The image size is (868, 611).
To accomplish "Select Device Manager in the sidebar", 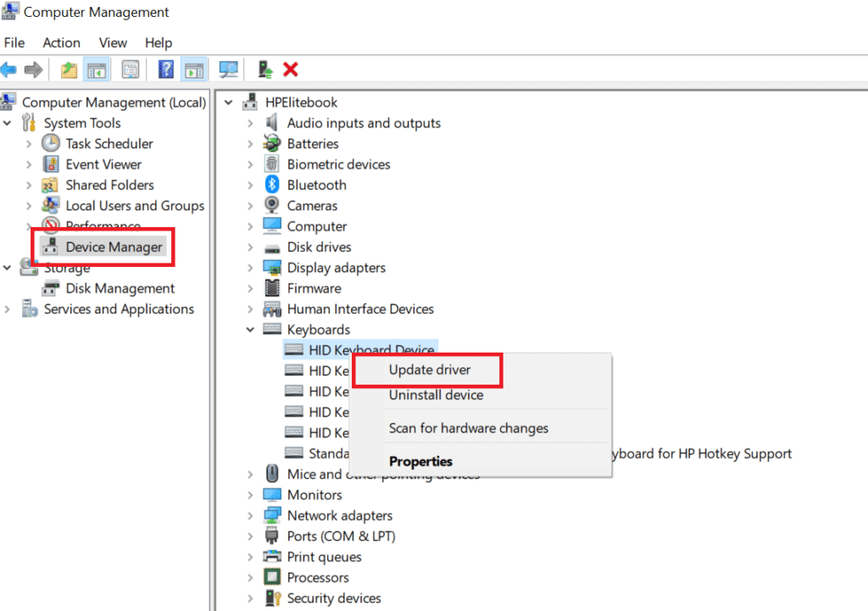I will click(111, 247).
